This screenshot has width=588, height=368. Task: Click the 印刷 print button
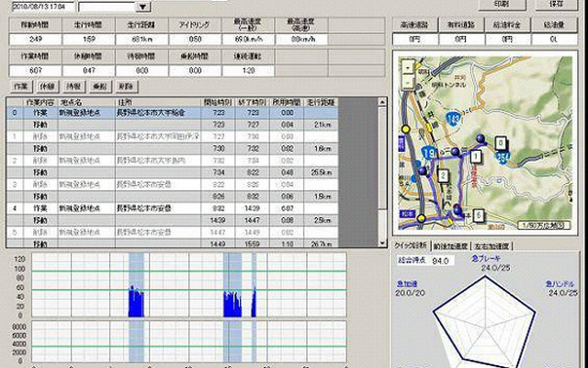click(x=503, y=5)
